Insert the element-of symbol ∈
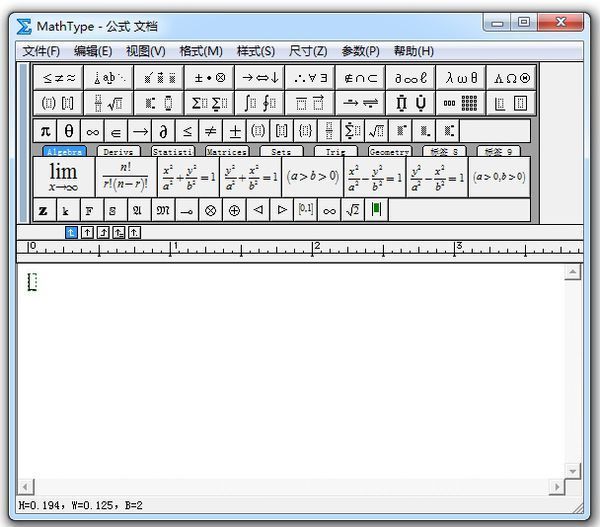Viewport: 600px width, 527px height. click(116, 131)
